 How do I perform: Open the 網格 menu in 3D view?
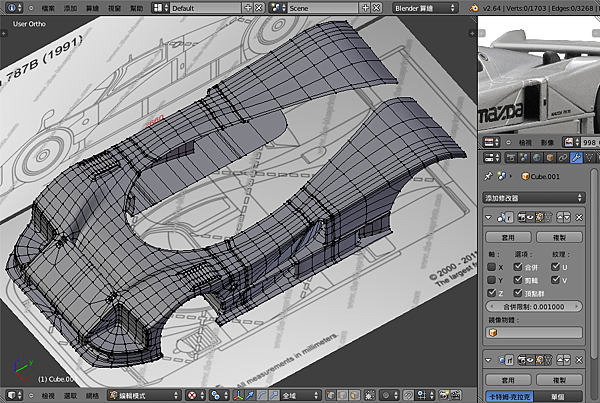point(92,395)
